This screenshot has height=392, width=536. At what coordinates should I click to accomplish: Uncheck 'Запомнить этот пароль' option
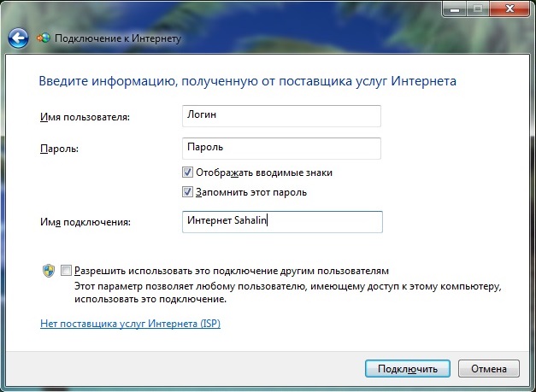click(188, 192)
